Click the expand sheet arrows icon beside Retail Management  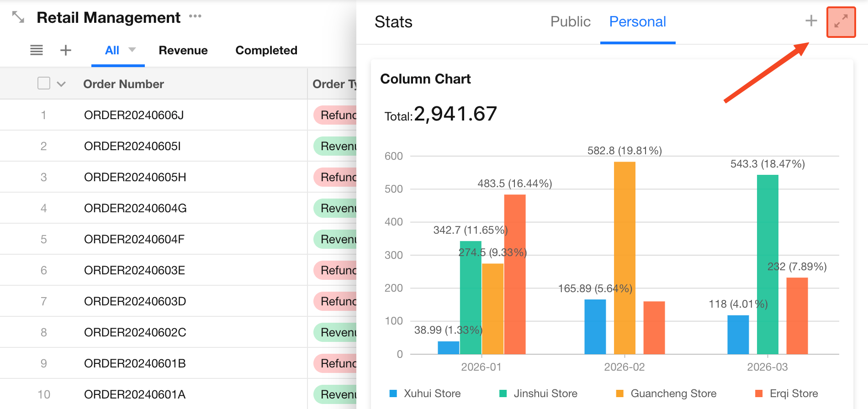tap(18, 17)
